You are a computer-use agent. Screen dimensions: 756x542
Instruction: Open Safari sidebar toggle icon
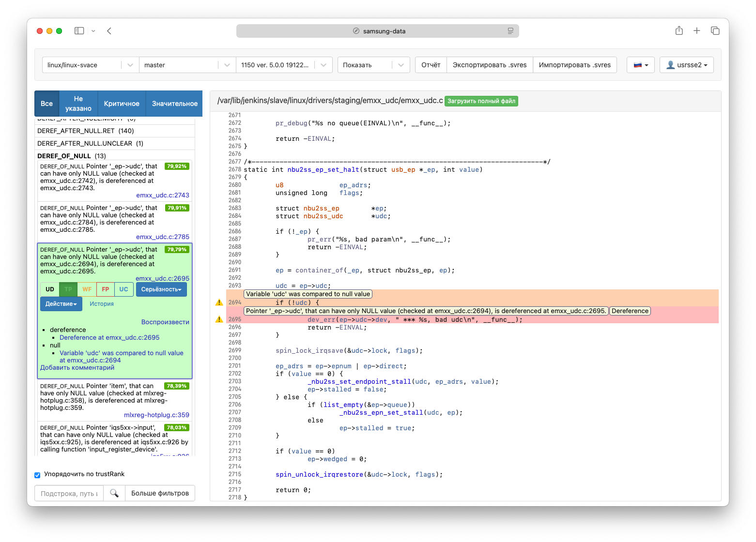(x=79, y=31)
